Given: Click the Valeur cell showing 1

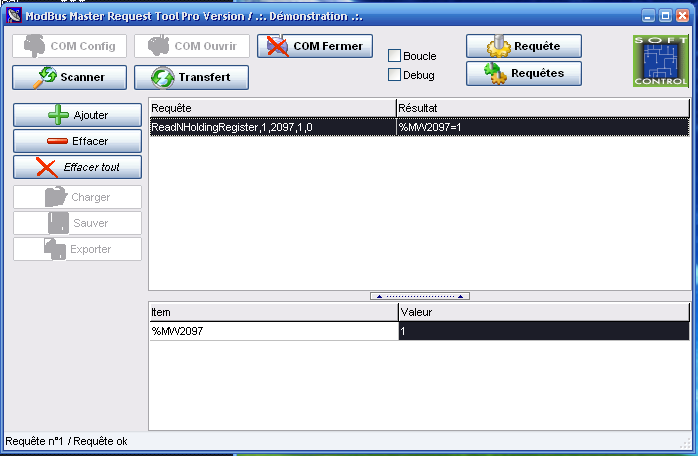Looking at the screenshot, I should [543, 331].
